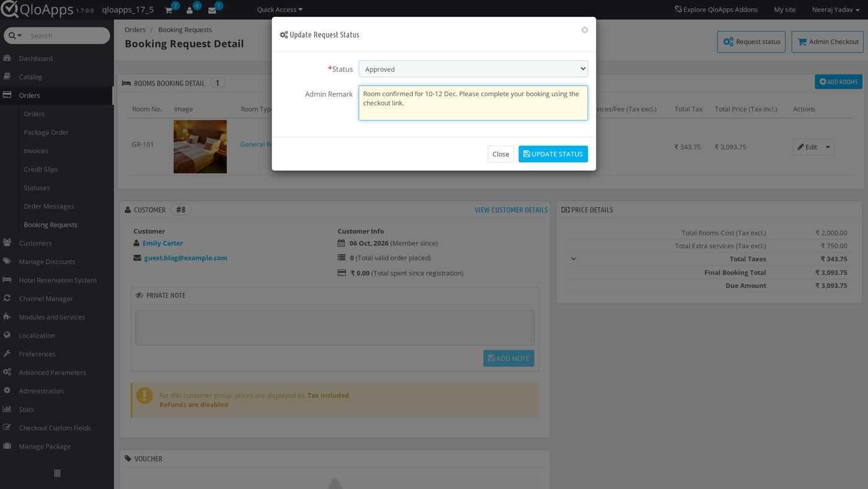Click the Manage Discounts tag icon
Viewport: 868px width, 489px height.
click(7, 262)
